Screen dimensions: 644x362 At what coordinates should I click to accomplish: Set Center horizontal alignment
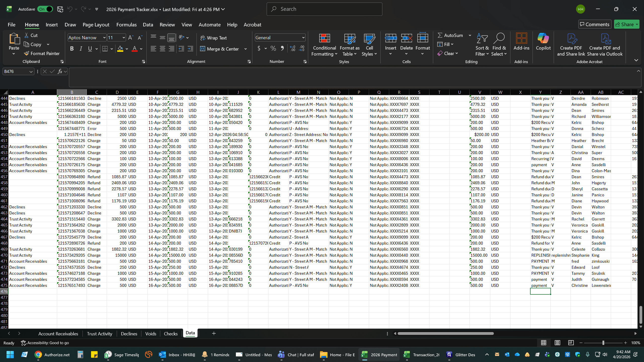[x=163, y=49]
